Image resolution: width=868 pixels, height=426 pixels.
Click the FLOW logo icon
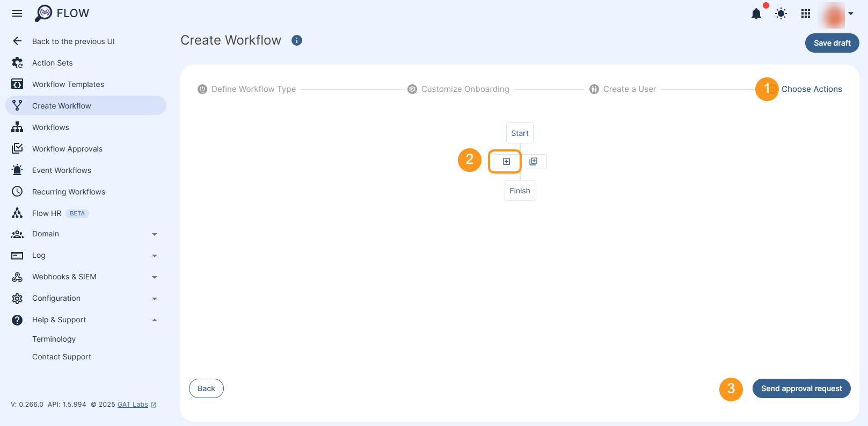click(43, 13)
